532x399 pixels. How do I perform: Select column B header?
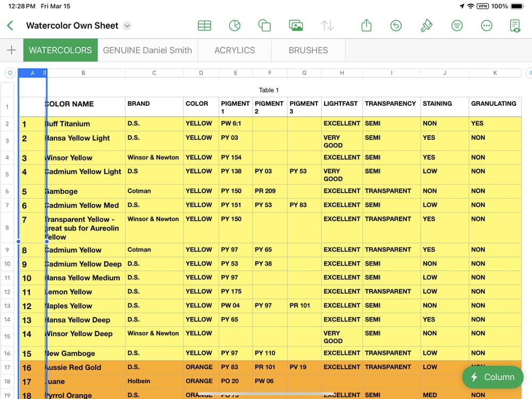[84, 73]
